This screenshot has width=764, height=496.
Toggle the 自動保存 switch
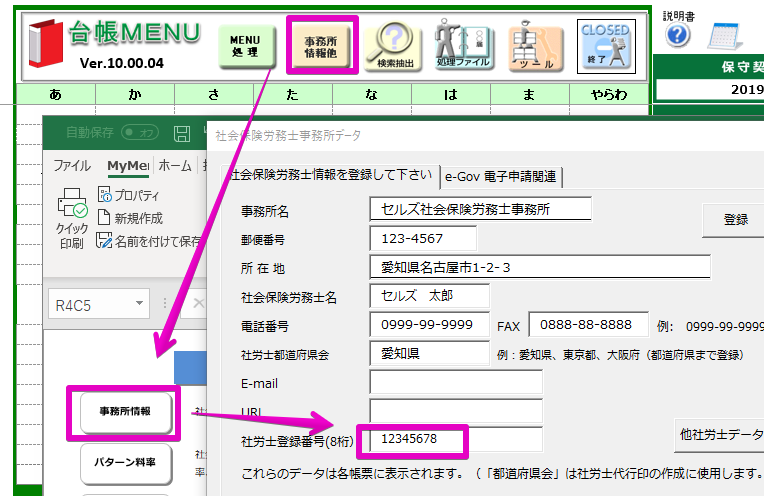pos(140,132)
